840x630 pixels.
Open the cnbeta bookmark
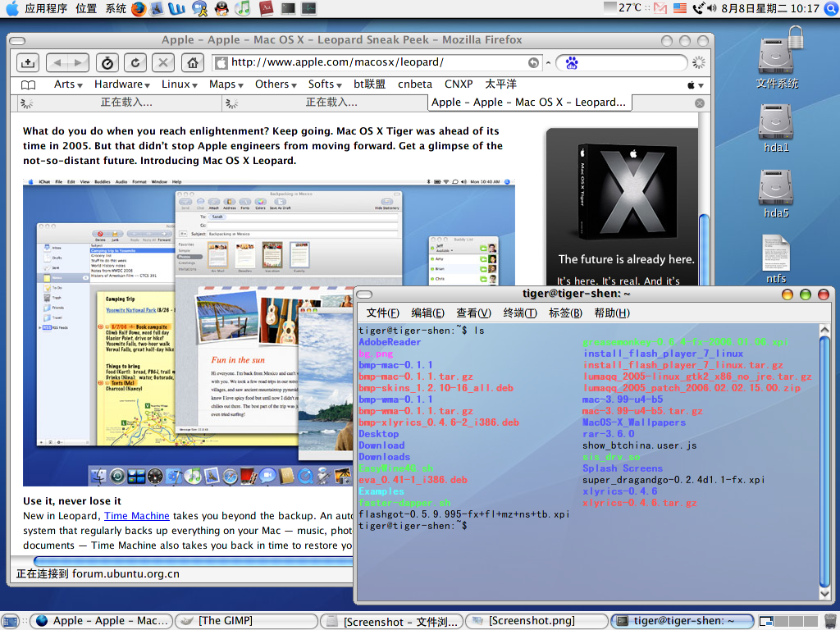[414, 84]
